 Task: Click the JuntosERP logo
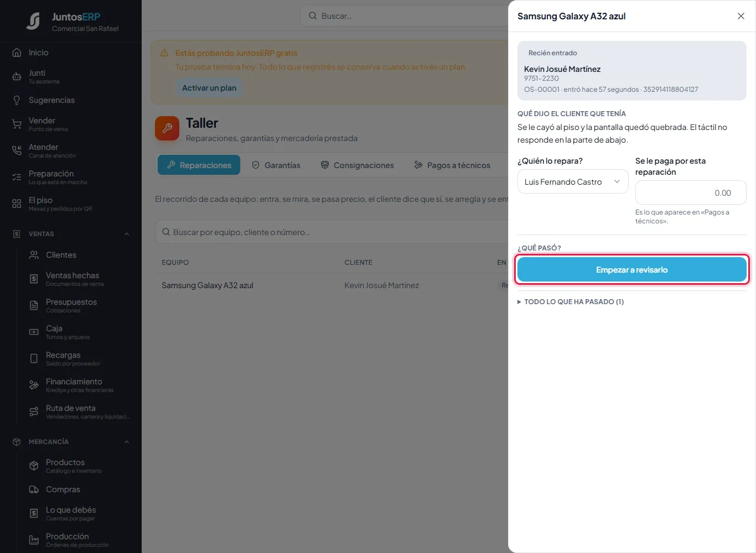coord(33,22)
